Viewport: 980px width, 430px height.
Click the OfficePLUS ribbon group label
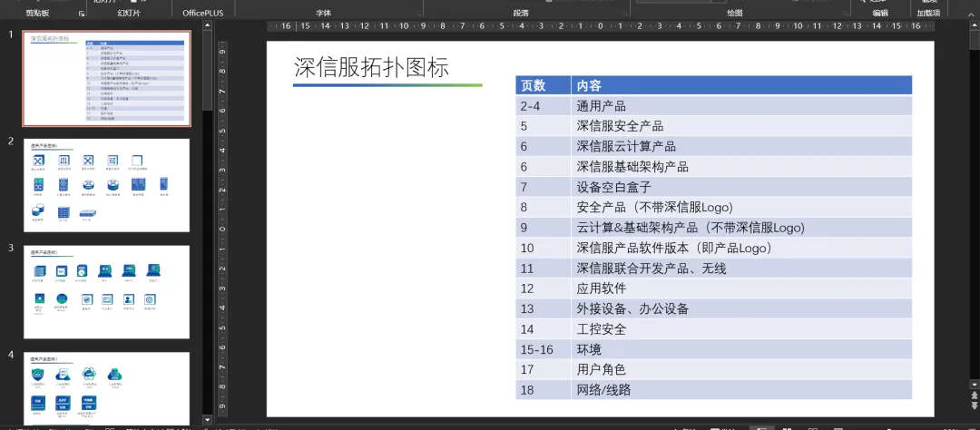click(202, 13)
